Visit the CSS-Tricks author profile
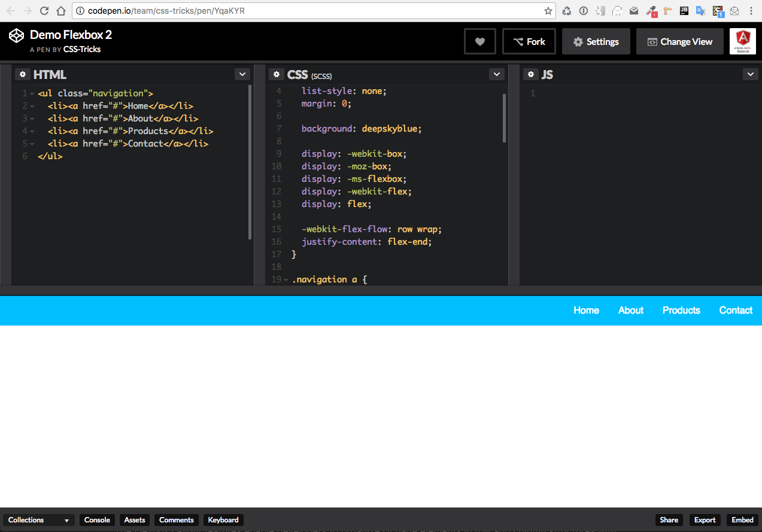 click(82, 49)
